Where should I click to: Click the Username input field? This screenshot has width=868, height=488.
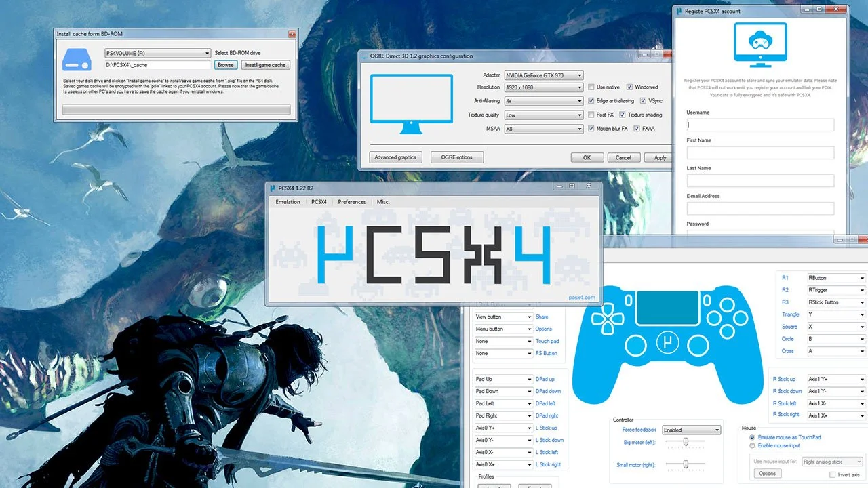click(x=760, y=125)
